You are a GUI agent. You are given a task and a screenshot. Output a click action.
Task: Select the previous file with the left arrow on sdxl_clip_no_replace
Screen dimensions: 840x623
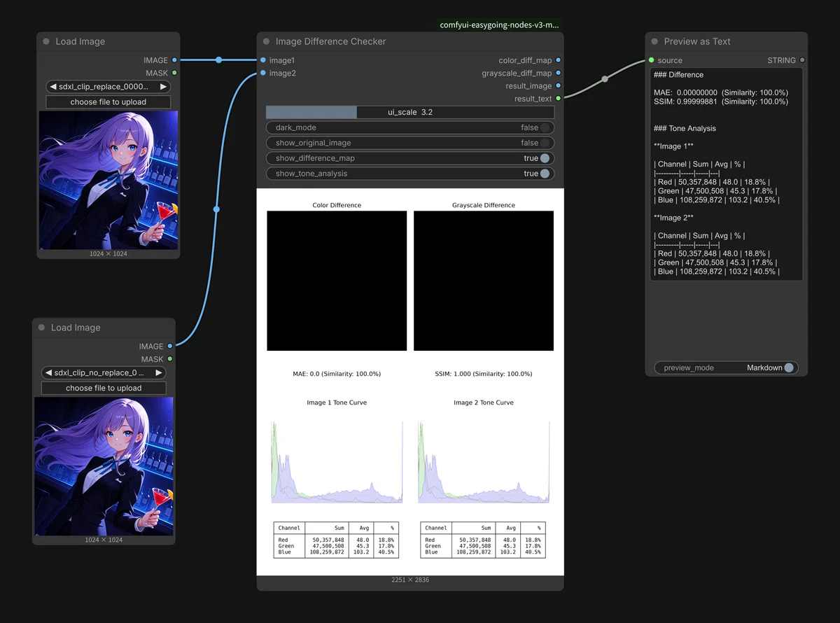48,373
